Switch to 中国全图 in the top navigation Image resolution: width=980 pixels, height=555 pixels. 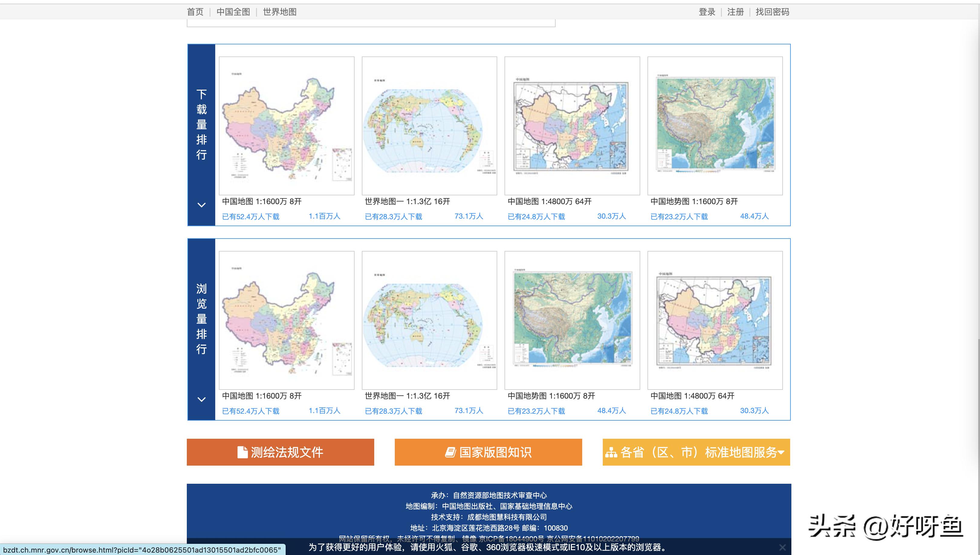pos(233,12)
